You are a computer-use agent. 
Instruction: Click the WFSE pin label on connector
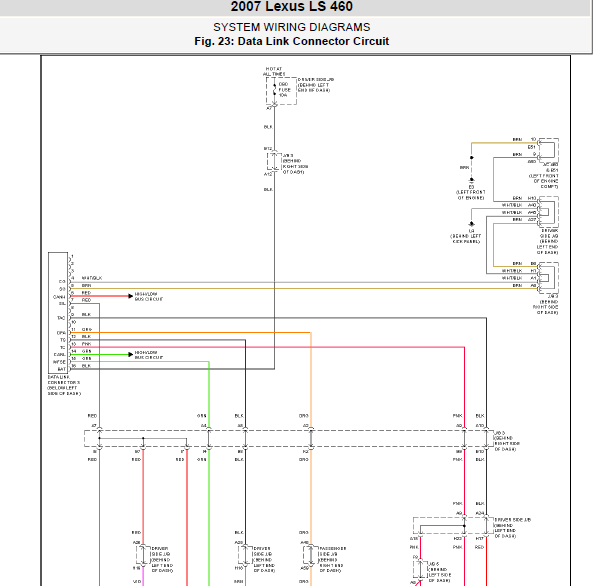(59, 362)
